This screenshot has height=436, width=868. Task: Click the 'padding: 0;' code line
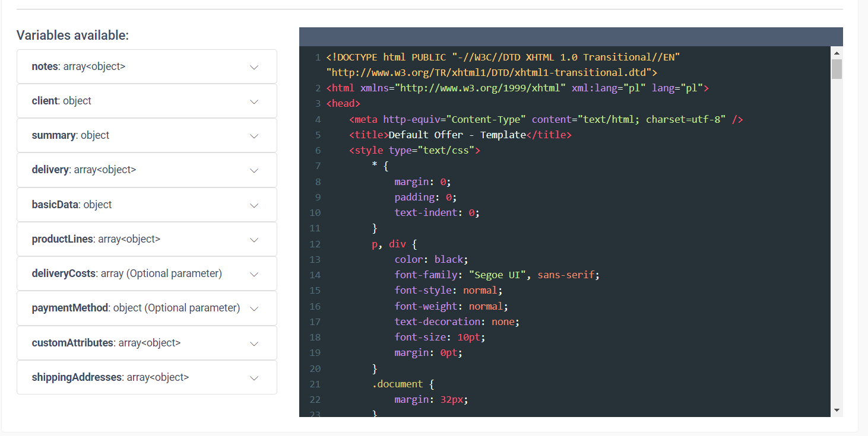pyautogui.click(x=426, y=197)
